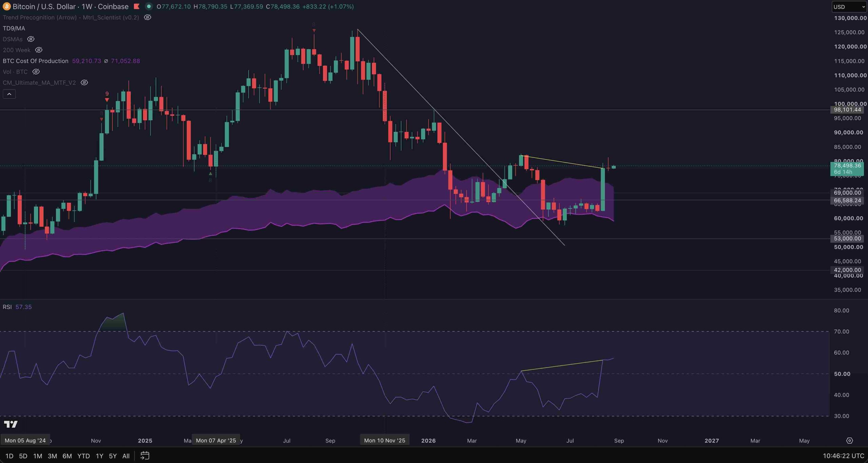
Task: Select the 1D date range
Action: [x=9, y=456]
